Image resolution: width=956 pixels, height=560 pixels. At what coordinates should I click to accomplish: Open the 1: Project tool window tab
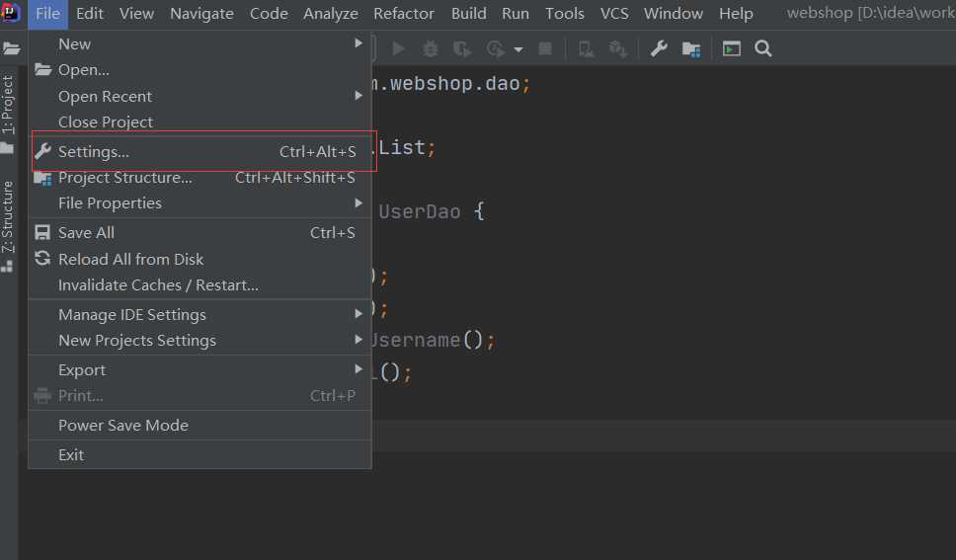point(7,105)
